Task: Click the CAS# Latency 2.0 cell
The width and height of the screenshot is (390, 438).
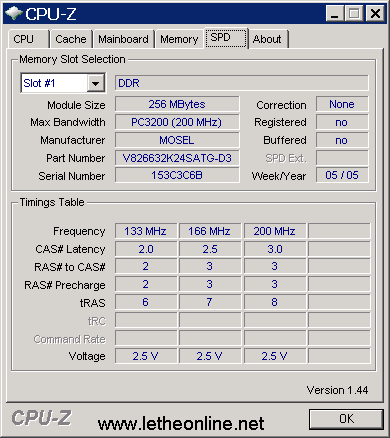Action: (x=146, y=249)
